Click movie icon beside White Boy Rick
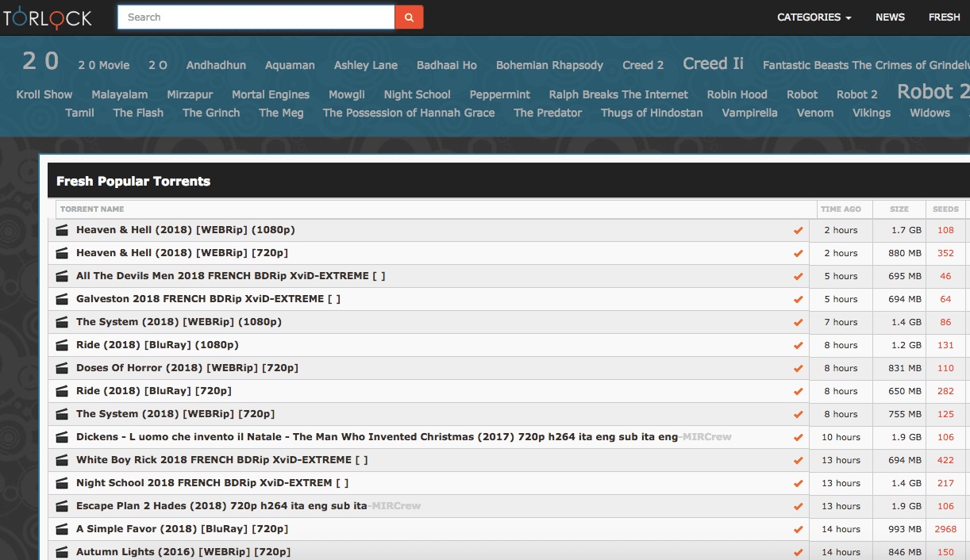The width and height of the screenshot is (970, 560). (62, 460)
